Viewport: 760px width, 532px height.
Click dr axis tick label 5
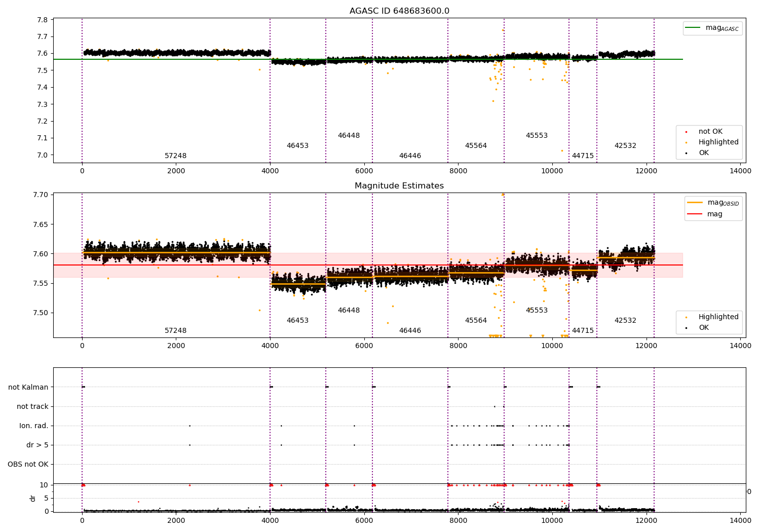(46, 498)
